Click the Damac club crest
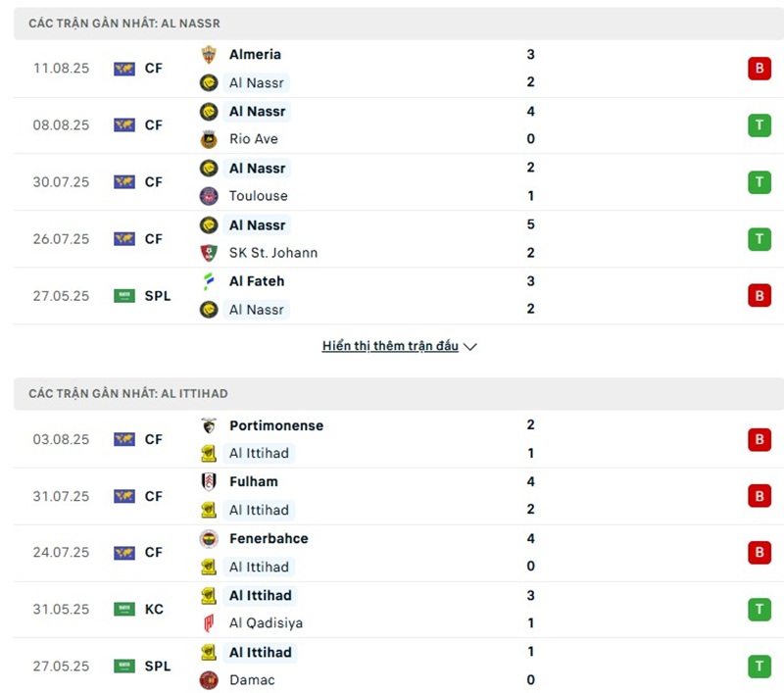Screen dimensions: 784x693 coord(209,680)
